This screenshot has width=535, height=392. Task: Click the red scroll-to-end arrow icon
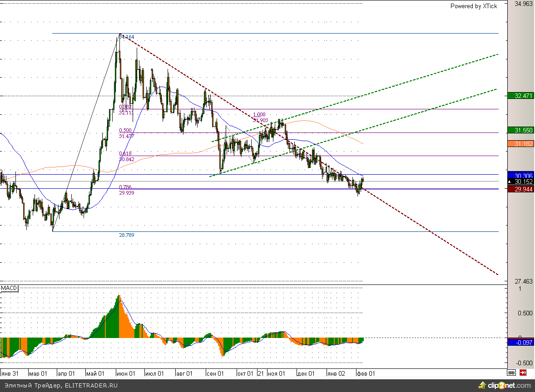(523, 373)
